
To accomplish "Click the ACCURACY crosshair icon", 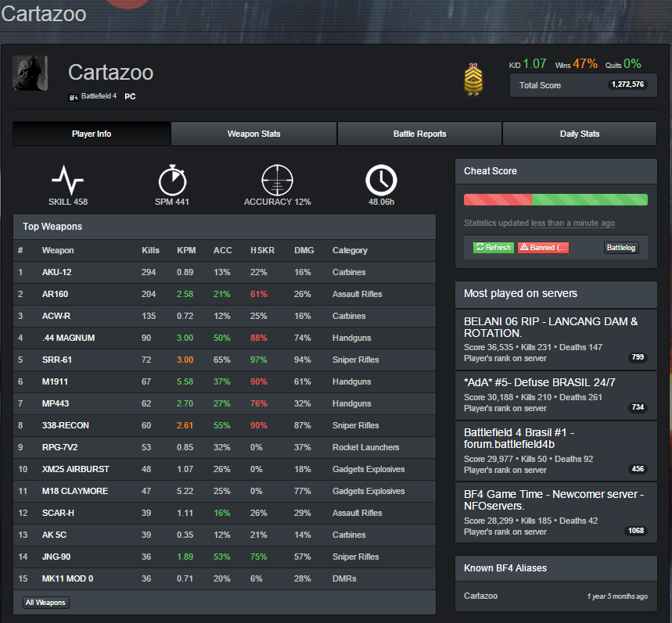I will pos(277,181).
